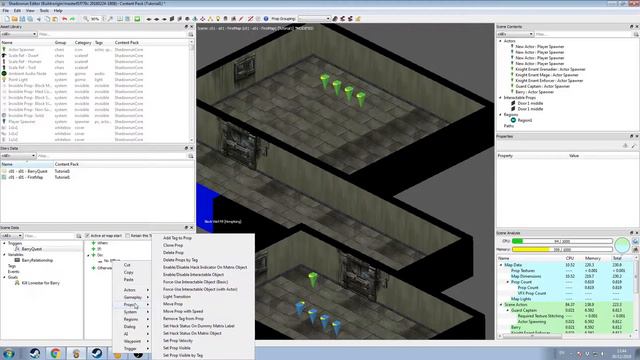
Task: Collapse the Triggers node in Scene Data
Action: click(4, 243)
